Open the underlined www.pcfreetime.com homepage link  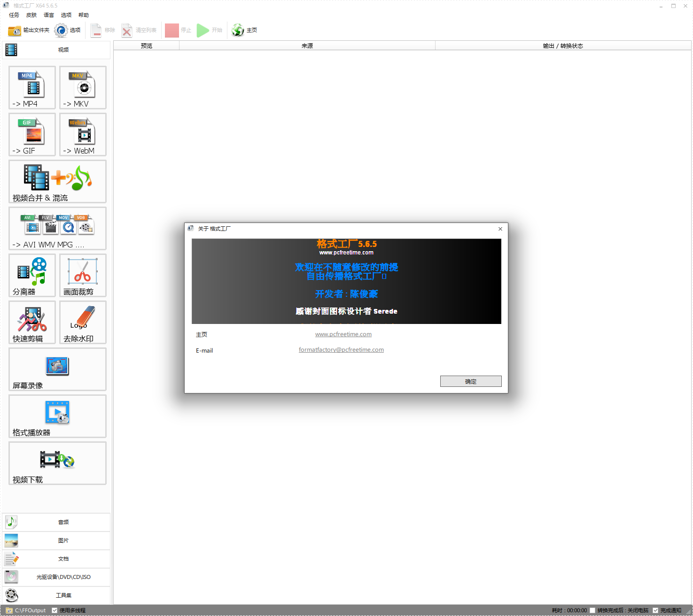(x=343, y=334)
